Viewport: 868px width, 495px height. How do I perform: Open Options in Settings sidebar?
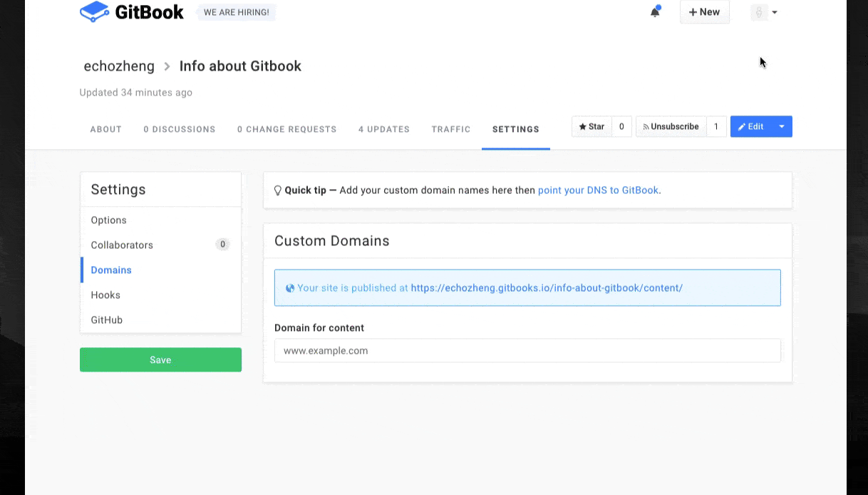point(160,220)
